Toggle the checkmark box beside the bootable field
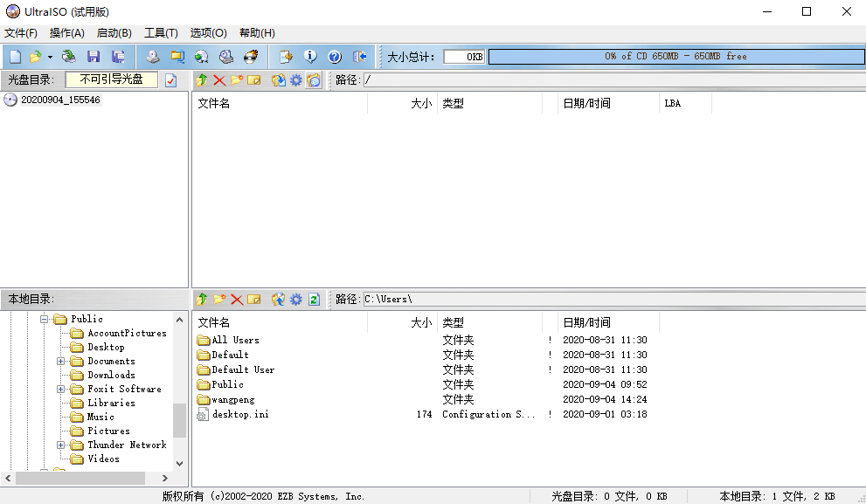This screenshot has width=866, height=504. click(170, 79)
